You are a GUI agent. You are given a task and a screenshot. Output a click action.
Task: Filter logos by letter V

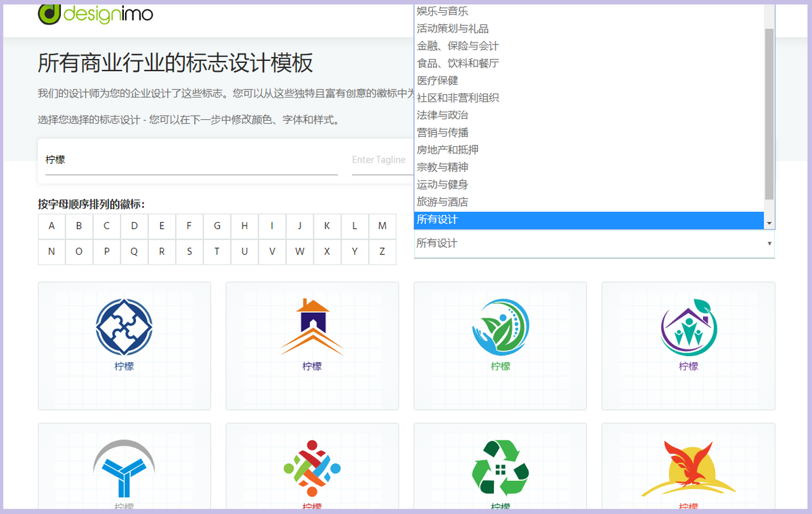tap(272, 252)
